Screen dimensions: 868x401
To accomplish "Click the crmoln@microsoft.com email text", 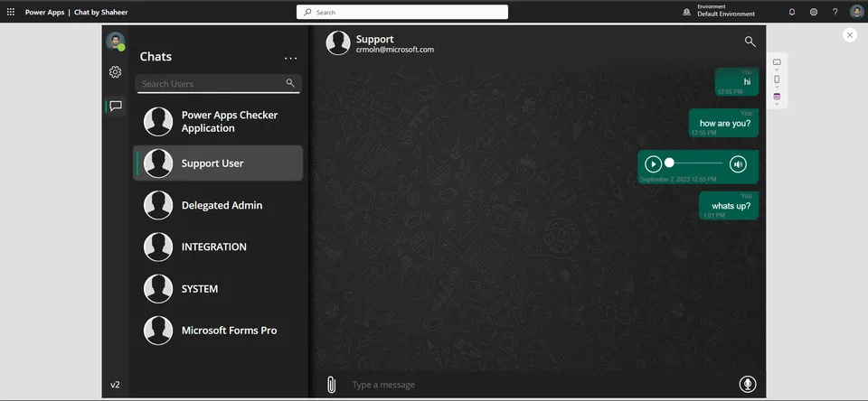I will 395,50.
